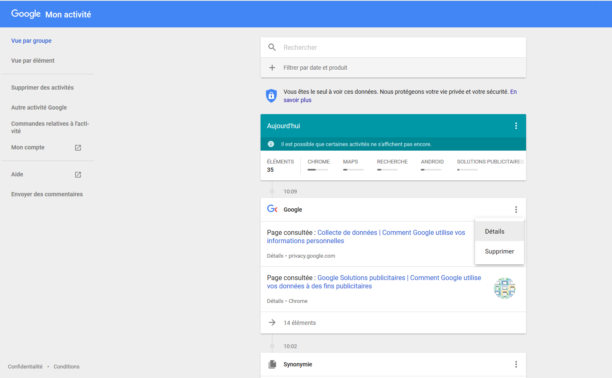Select the Chrome product filter
The image size is (612, 378).
pyautogui.click(x=318, y=165)
